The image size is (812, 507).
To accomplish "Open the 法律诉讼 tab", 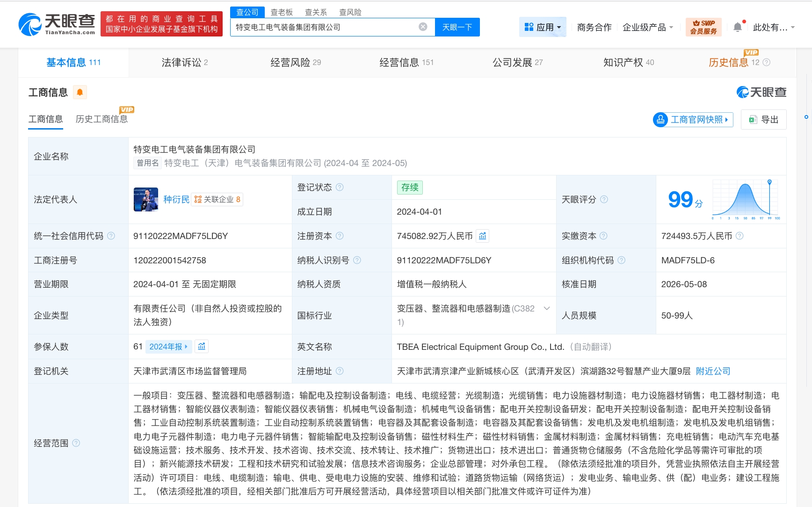I will 184,62.
